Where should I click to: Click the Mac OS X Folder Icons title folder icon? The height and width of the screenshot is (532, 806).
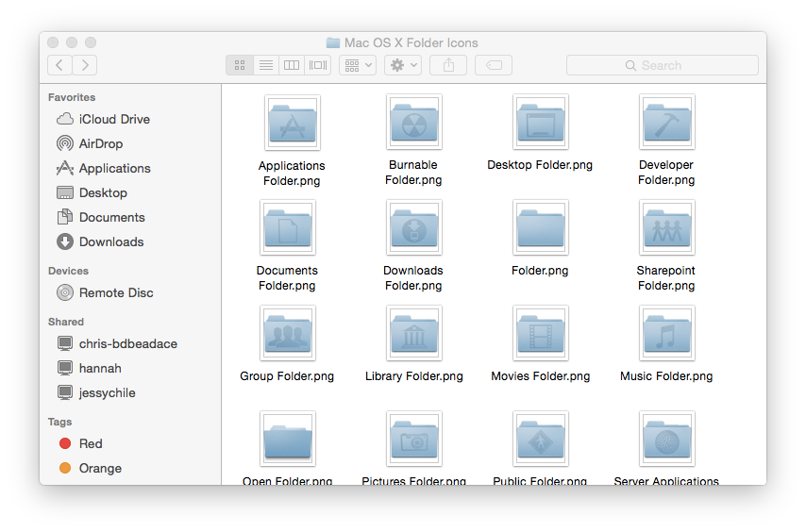coord(333,42)
